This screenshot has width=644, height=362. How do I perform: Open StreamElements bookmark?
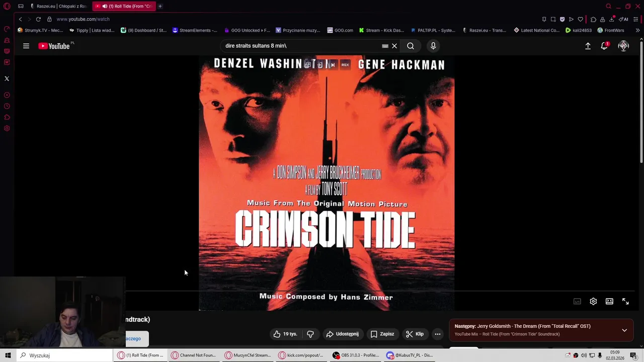point(195,30)
